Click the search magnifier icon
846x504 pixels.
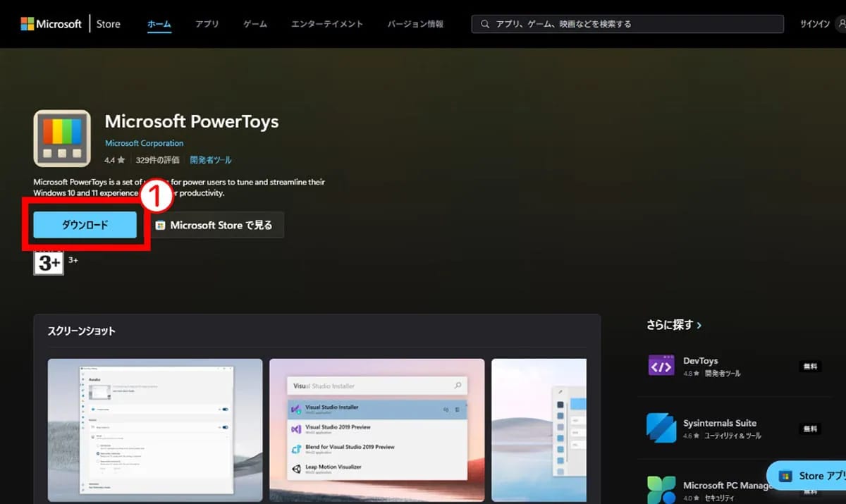(485, 24)
